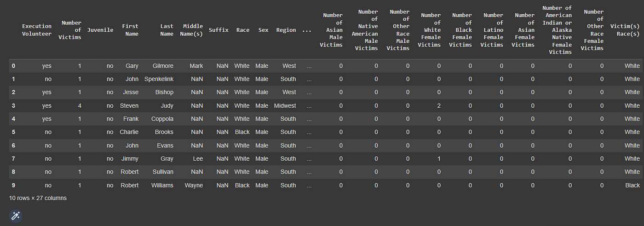Click the first name Jimmy cell
The image size is (644, 226).
(x=130, y=158)
